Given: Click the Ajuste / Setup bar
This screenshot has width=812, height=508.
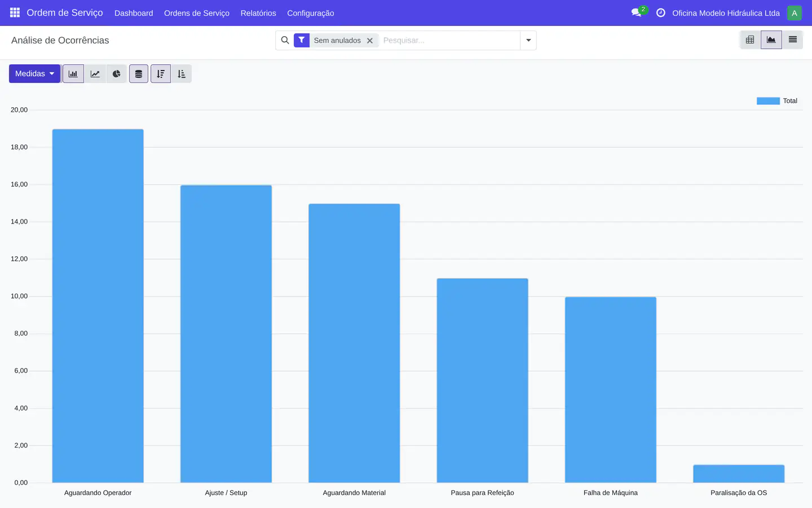Looking at the screenshot, I should tap(226, 334).
